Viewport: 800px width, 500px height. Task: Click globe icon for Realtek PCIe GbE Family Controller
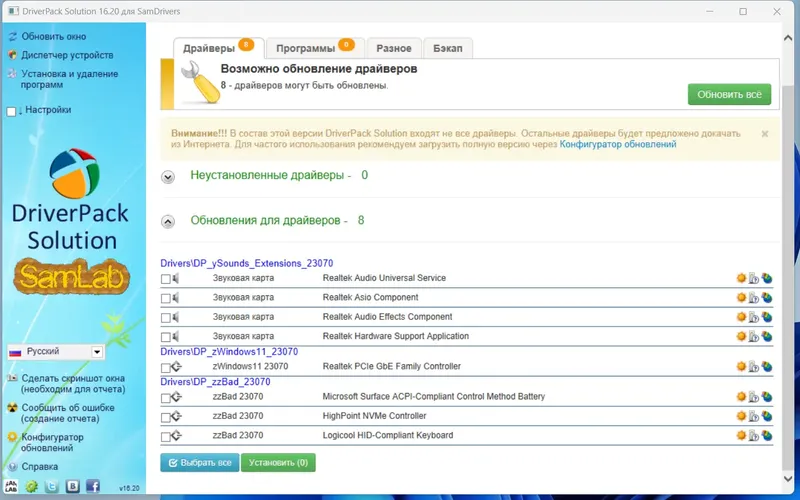pos(766,366)
